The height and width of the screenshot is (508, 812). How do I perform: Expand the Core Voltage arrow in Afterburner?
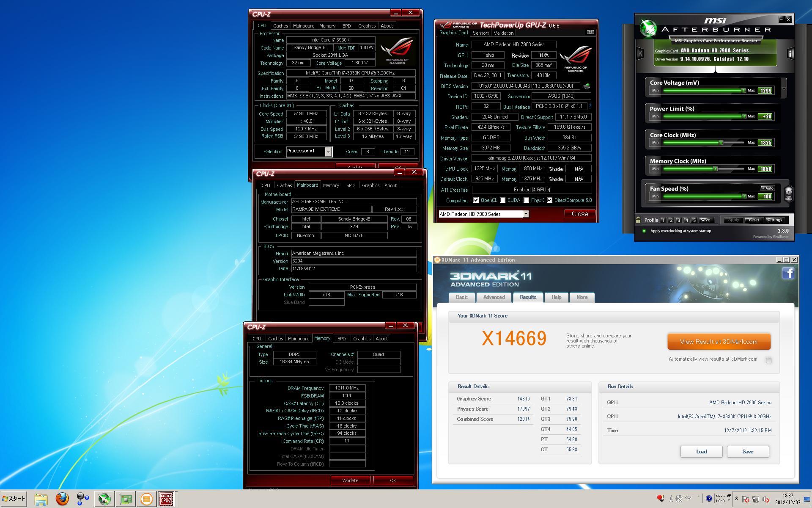[784, 89]
